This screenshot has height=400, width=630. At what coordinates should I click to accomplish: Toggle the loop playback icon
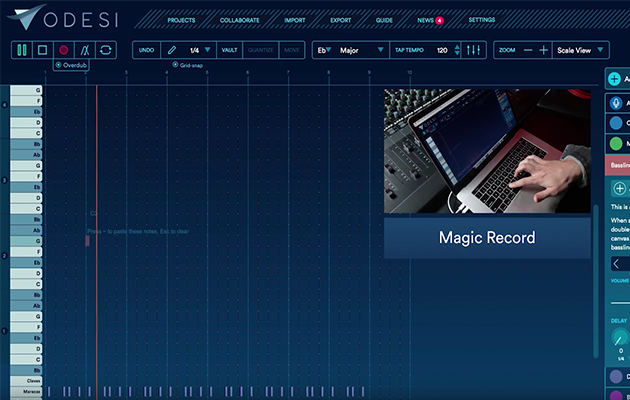pos(106,49)
